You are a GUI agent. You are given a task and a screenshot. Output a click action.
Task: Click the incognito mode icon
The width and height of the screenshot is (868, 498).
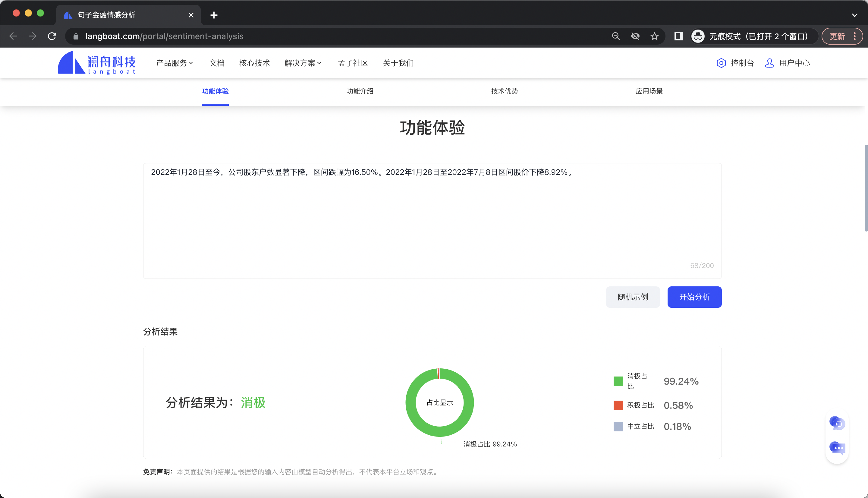(698, 36)
